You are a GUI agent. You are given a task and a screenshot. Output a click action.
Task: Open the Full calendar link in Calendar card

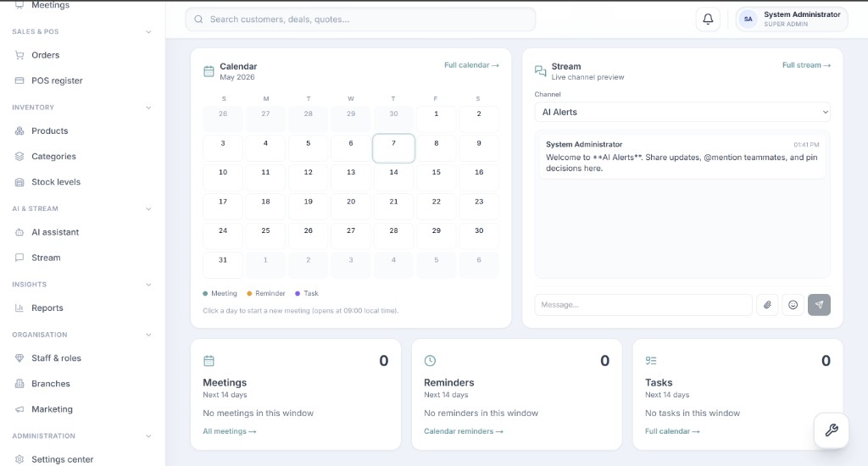(471, 65)
